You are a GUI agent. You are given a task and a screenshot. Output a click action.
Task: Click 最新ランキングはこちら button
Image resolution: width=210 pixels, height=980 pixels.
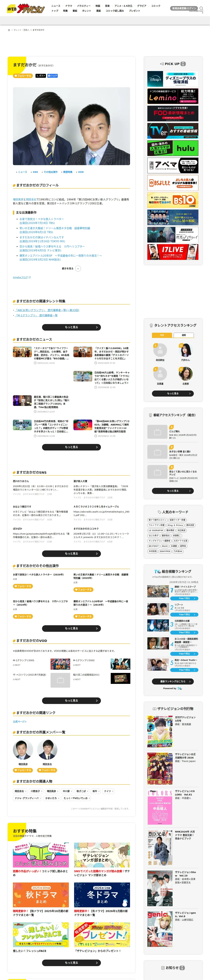(x=173, y=681)
